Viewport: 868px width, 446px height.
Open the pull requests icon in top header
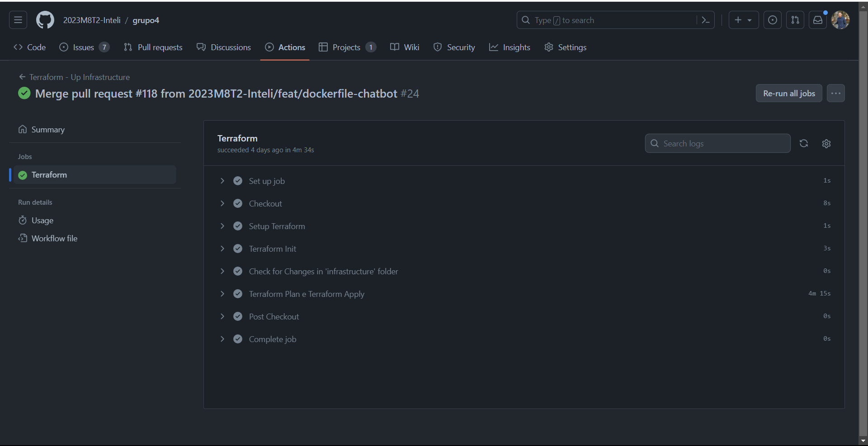click(x=795, y=20)
